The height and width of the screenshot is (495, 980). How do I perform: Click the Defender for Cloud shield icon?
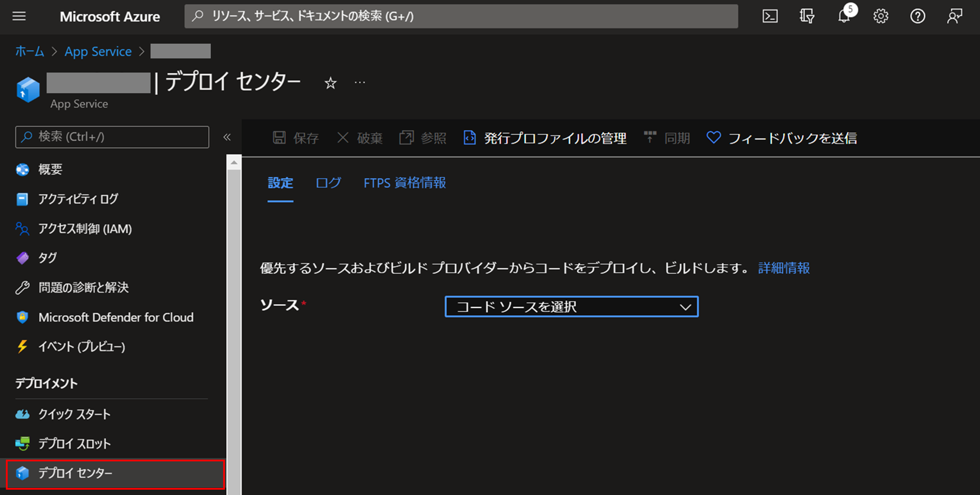click(x=23, y=317)
